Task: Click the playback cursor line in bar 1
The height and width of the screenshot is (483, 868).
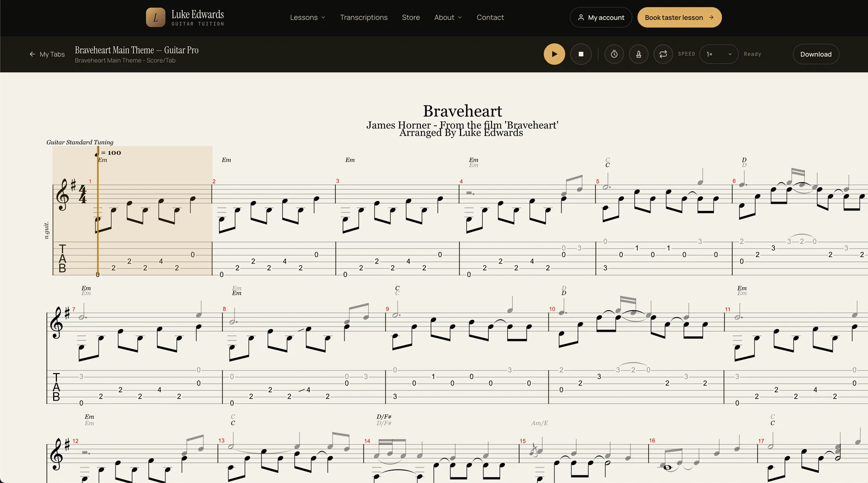Action: click(x=98, y=211)
